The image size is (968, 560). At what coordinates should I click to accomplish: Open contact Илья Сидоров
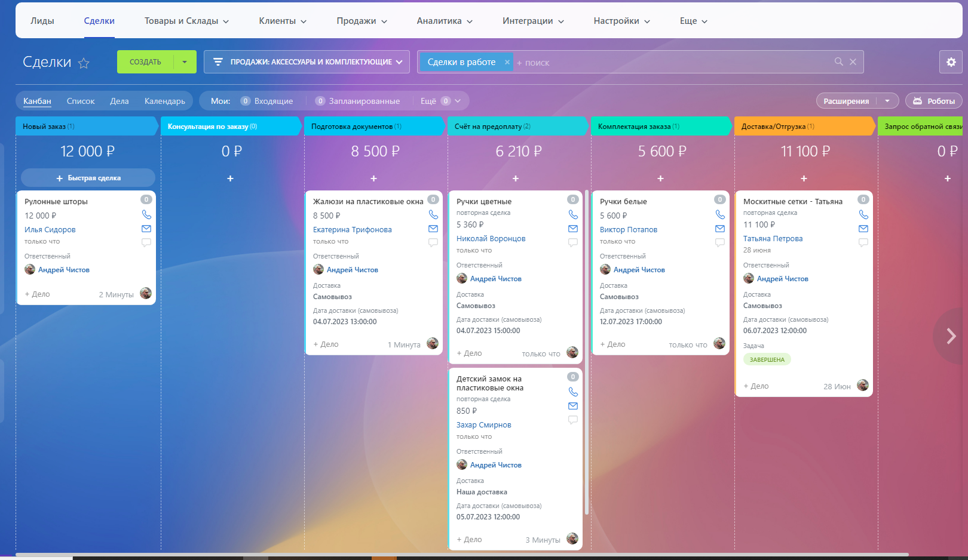click(x=50, y=229)
